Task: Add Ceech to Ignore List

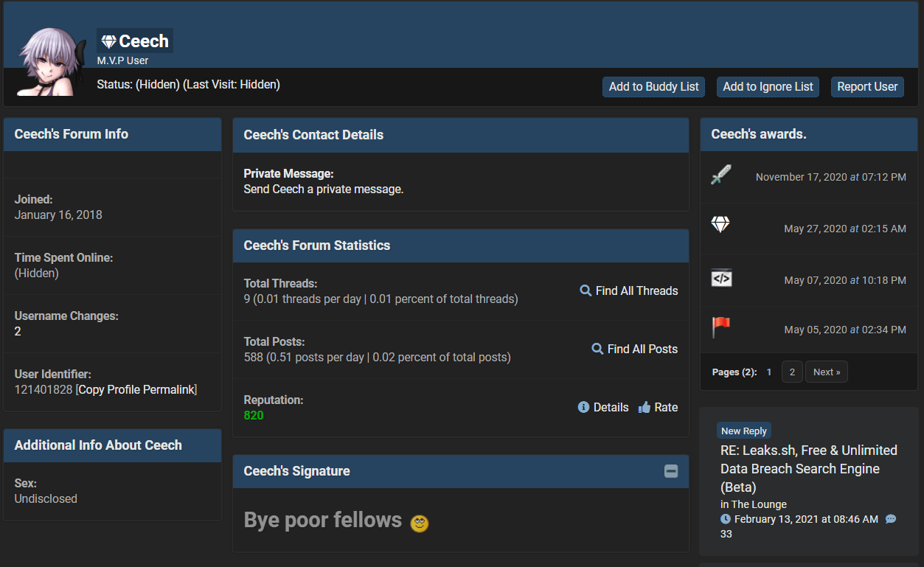Action: point(768,87)
